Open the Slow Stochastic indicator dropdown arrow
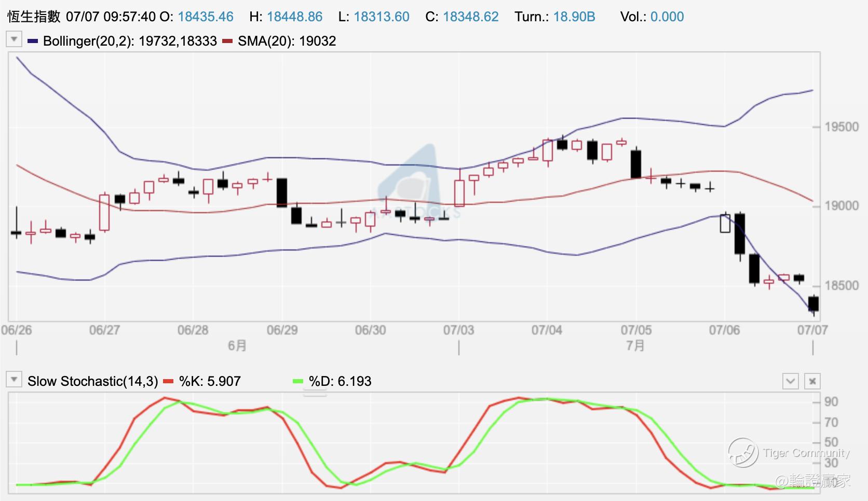 click(13, 380)
